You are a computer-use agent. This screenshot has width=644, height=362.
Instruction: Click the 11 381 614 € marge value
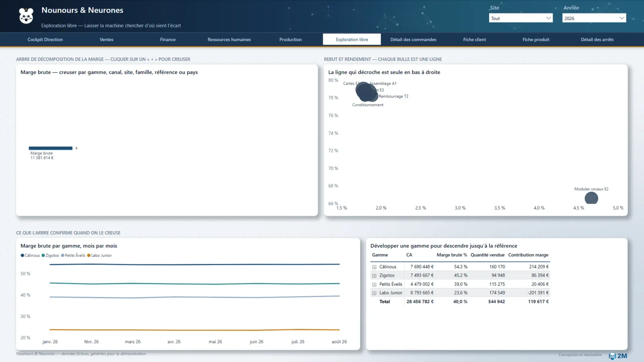pos(42,158)
